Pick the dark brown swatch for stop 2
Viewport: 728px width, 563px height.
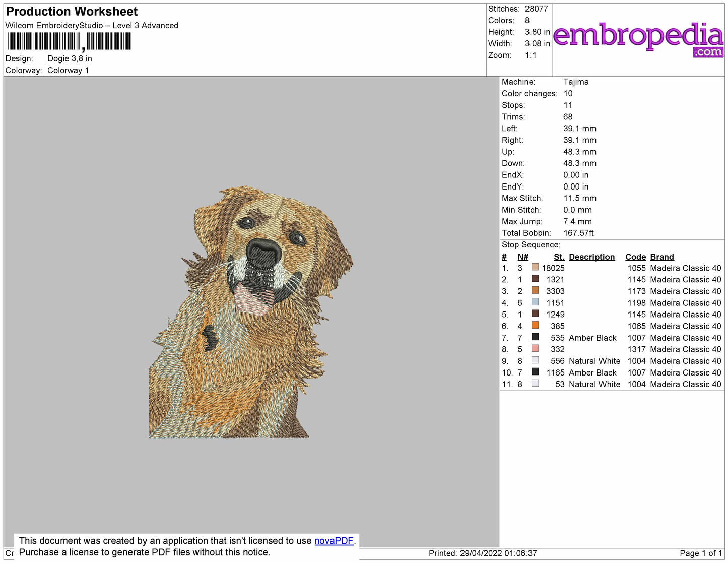click(535, 279)
